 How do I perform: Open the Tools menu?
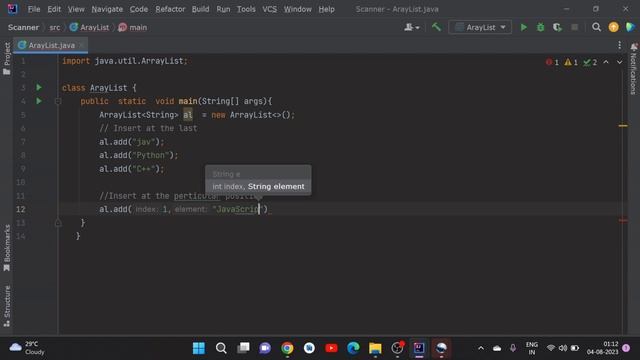(x=246, y=9)
